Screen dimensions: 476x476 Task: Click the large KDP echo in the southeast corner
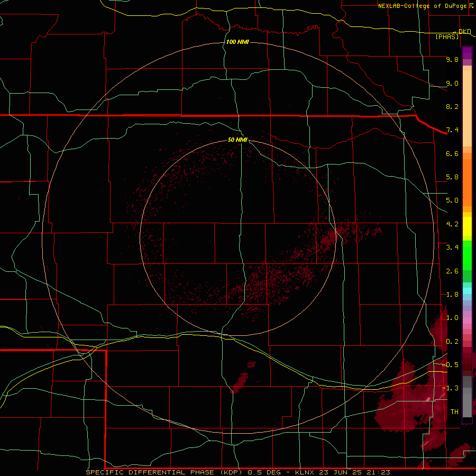(x=413, y=401)
